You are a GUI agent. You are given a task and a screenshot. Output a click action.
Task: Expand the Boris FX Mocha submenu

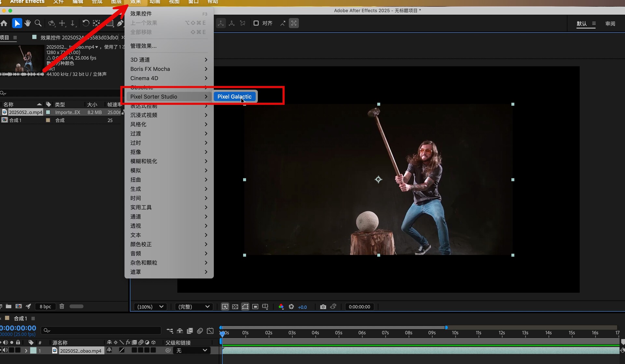(x=169, y=69)
